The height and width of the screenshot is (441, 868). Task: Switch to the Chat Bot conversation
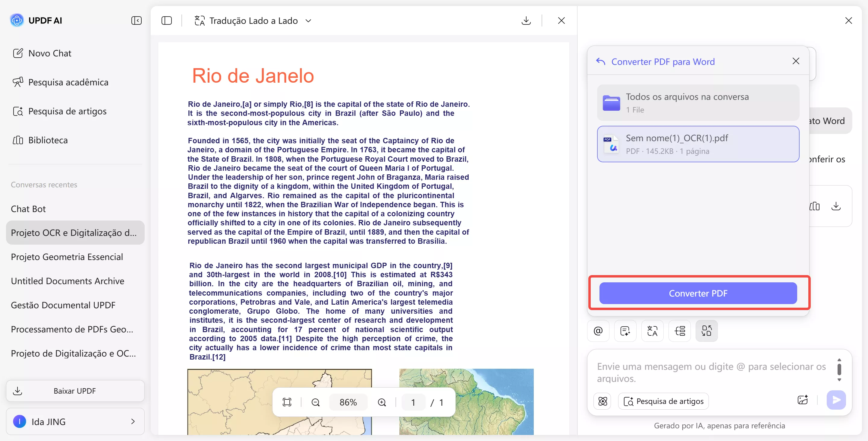point(28,209)
